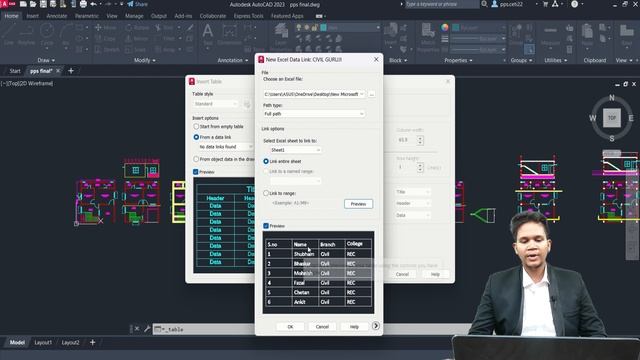This screenshot has width=640, height=360.
Task: Open the Insert ribbon tab
Action: coord(32,16)
